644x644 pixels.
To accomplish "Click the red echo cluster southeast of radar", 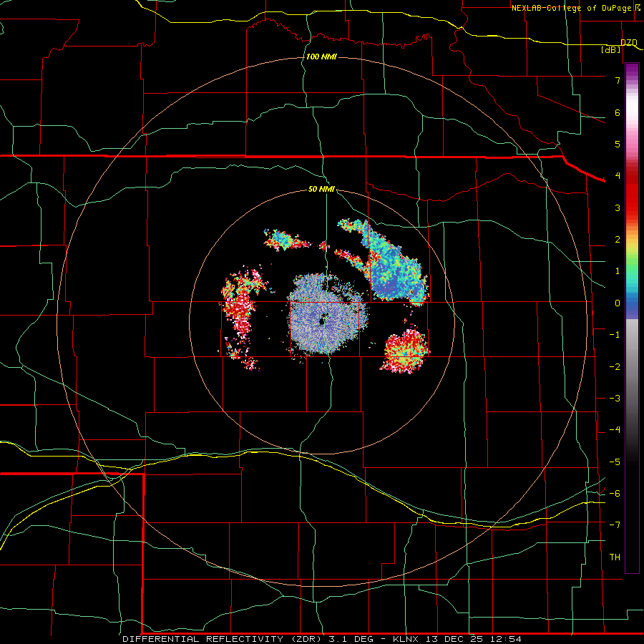I will coord(406,351).
